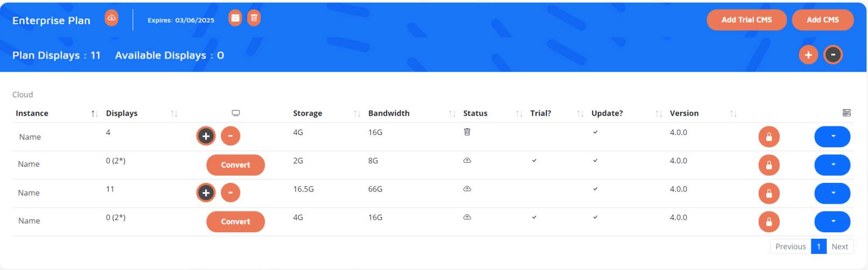868x270 pixels.
Task: Sort table by Storage column
Action: (357, 113)
